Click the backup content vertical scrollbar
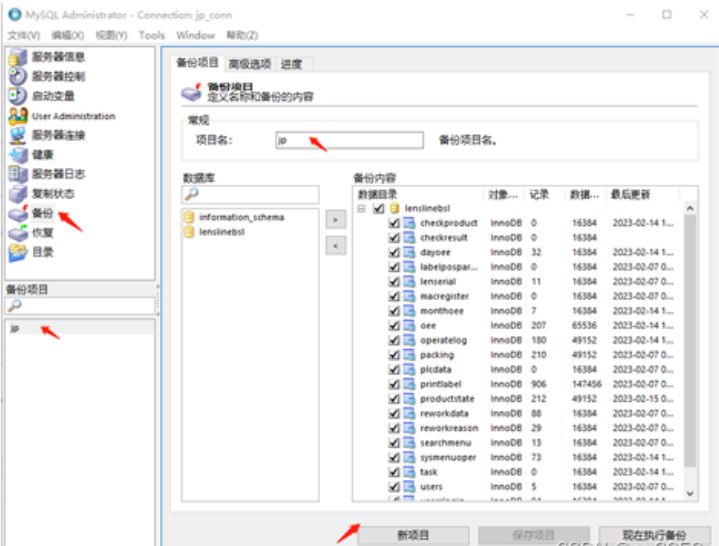The image size is (719, 546). pyautogui.click(x=690, y=339)
